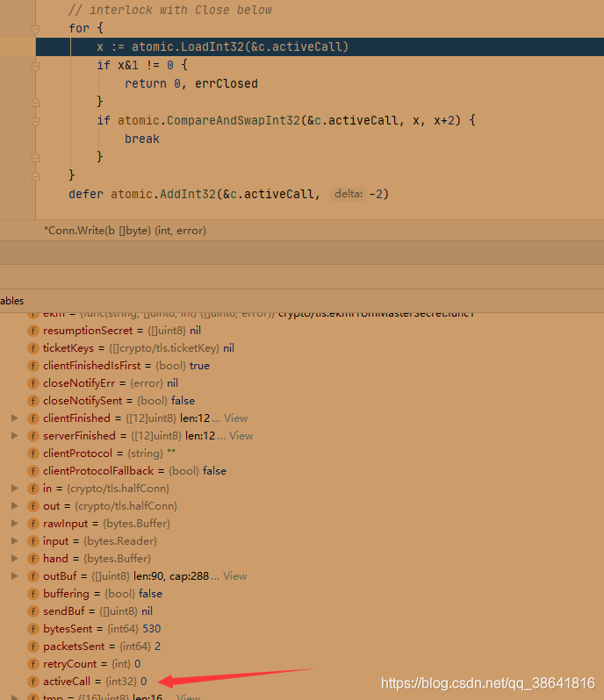Select the closeNotifyErr row
The width and height of the screenshot is (604, 700).
coord(302,383)
